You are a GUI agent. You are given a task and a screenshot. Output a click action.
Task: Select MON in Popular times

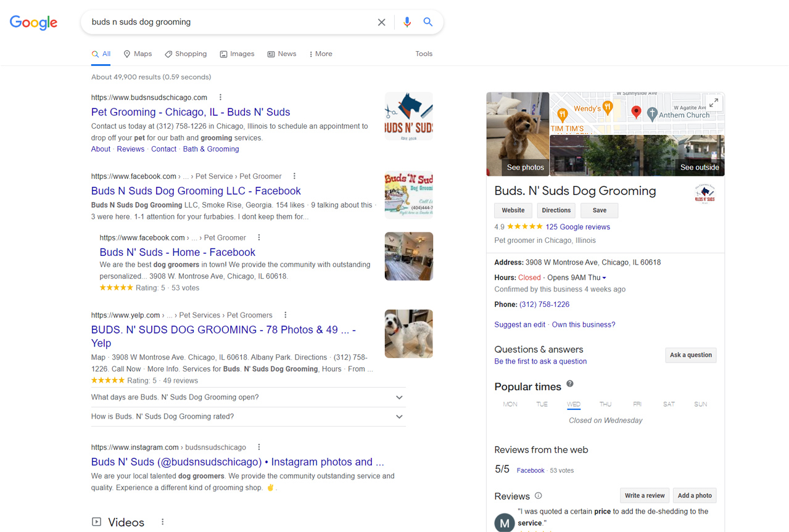coord(510,404)
